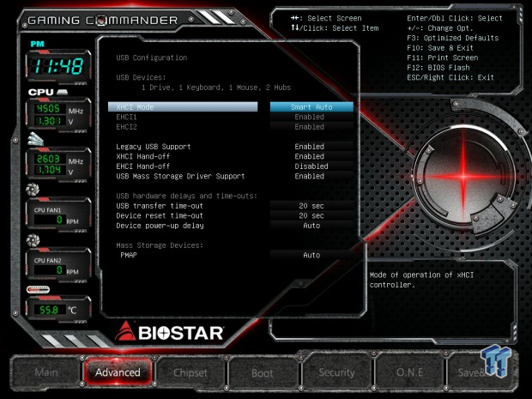
Task: Click the CPU FAN2 fan icon
Action: click(x=33, y=240)
